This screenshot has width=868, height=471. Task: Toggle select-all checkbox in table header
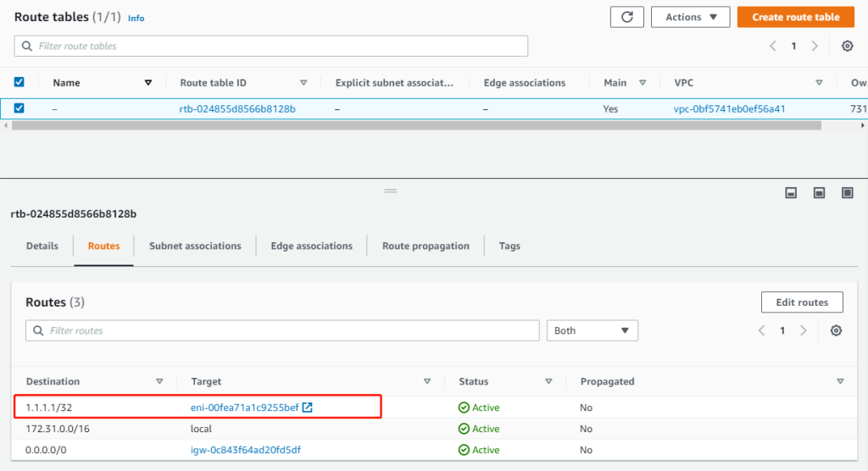click(19, 82)
